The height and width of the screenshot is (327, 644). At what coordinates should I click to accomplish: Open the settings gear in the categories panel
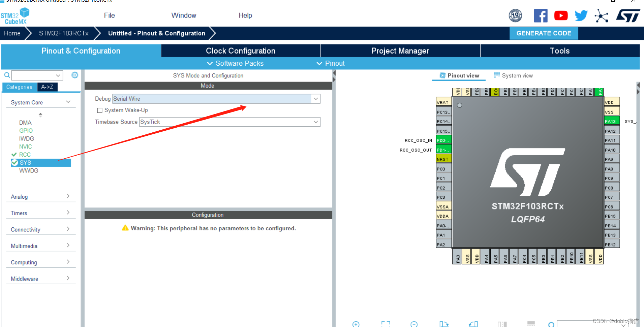pos(75,75)
